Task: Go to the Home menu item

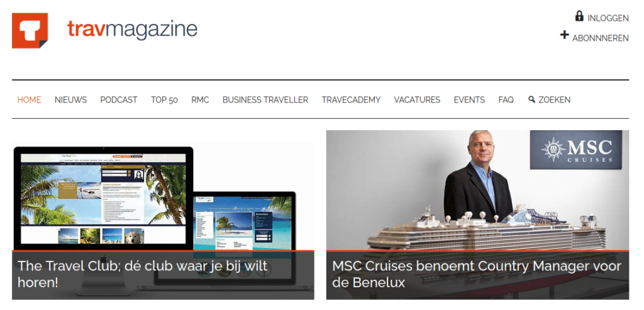Action: pyautogui.click(x=29, y=100)
